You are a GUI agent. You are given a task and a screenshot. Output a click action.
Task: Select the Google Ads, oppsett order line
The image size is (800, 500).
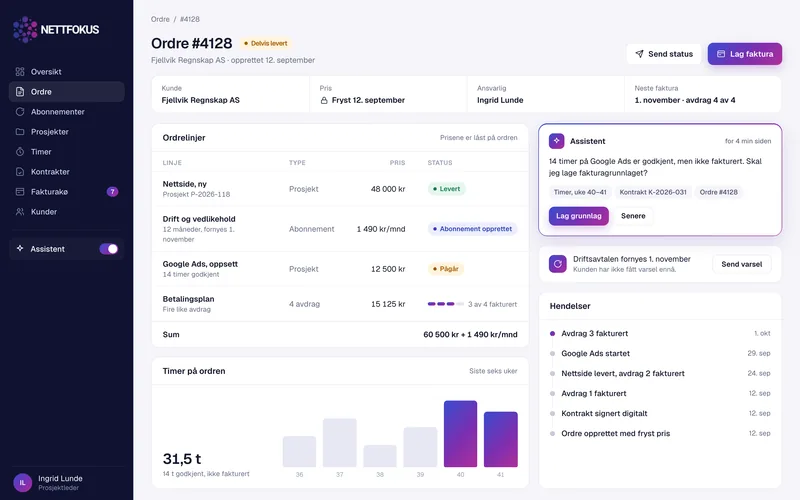coord(340,269)
